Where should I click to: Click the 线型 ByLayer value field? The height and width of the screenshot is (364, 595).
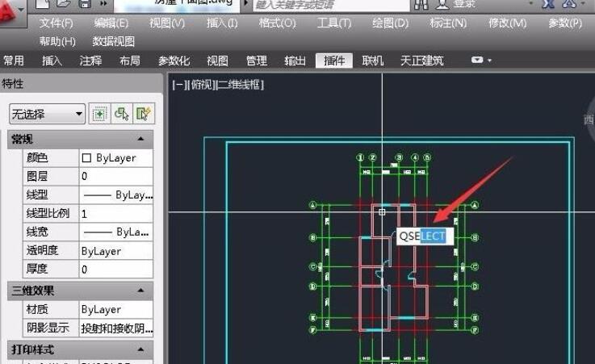coord(115,195)
